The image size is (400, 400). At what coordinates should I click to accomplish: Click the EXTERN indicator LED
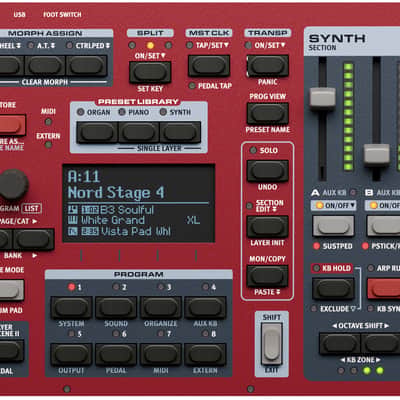point(48,145)
